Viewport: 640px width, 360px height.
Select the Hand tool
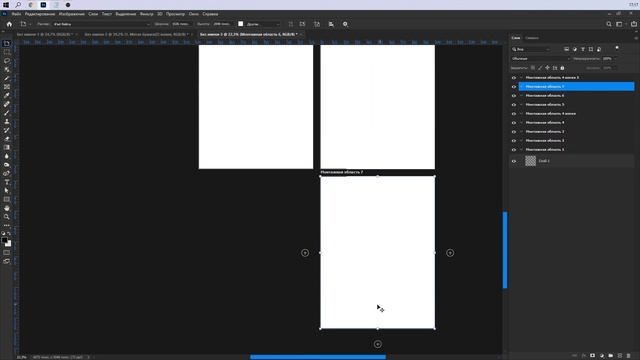coord(7,208)
